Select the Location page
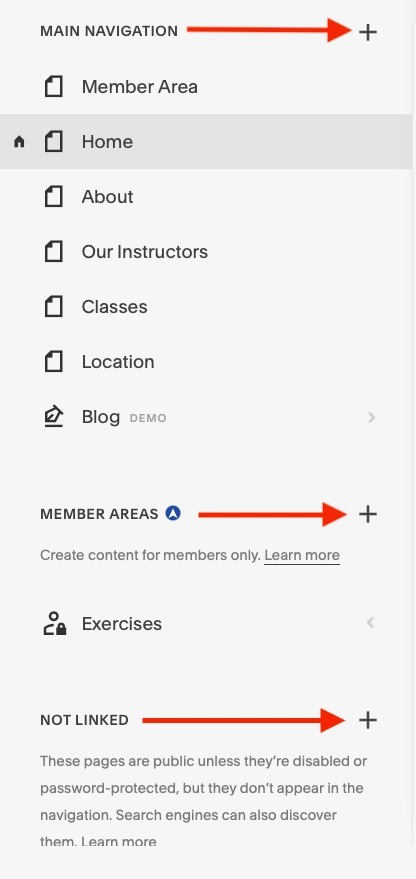The width and height of the screenshot is (416, 879). pyautogui.click(x=206, y=361)
